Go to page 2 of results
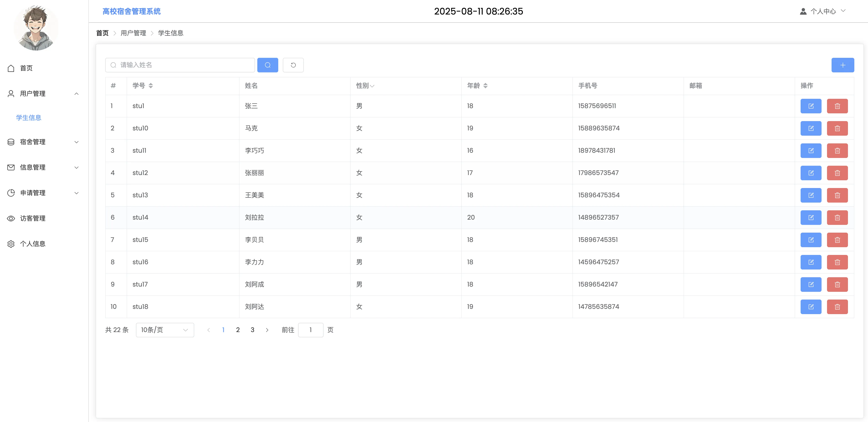 click(x=237, y=330)
